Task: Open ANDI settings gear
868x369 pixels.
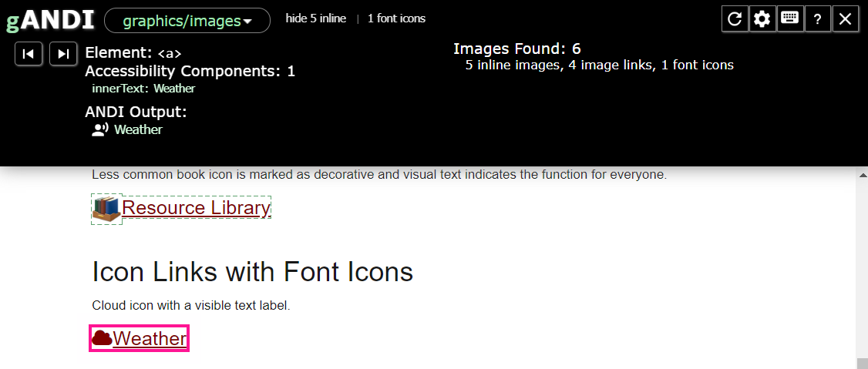Action: (x=762, y=19)
